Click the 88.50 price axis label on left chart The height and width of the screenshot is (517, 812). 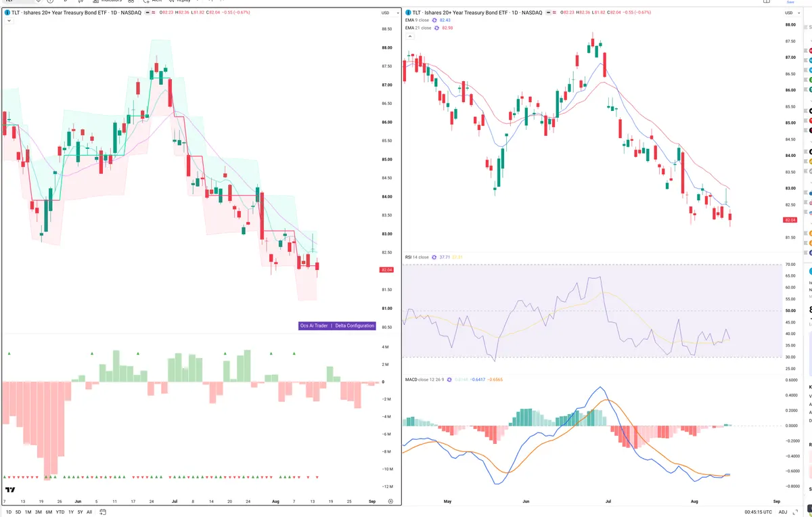[387, 29]
